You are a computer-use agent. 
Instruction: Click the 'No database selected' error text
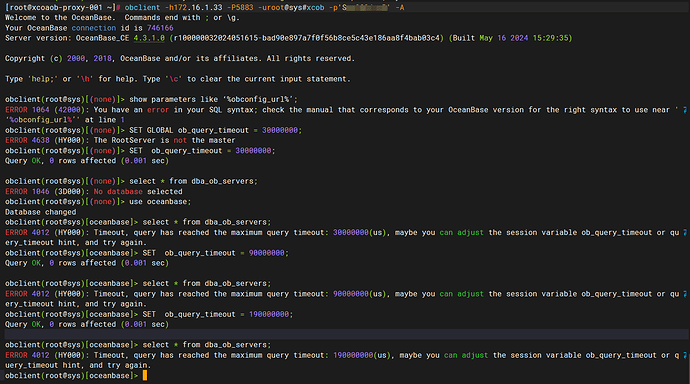138,192
